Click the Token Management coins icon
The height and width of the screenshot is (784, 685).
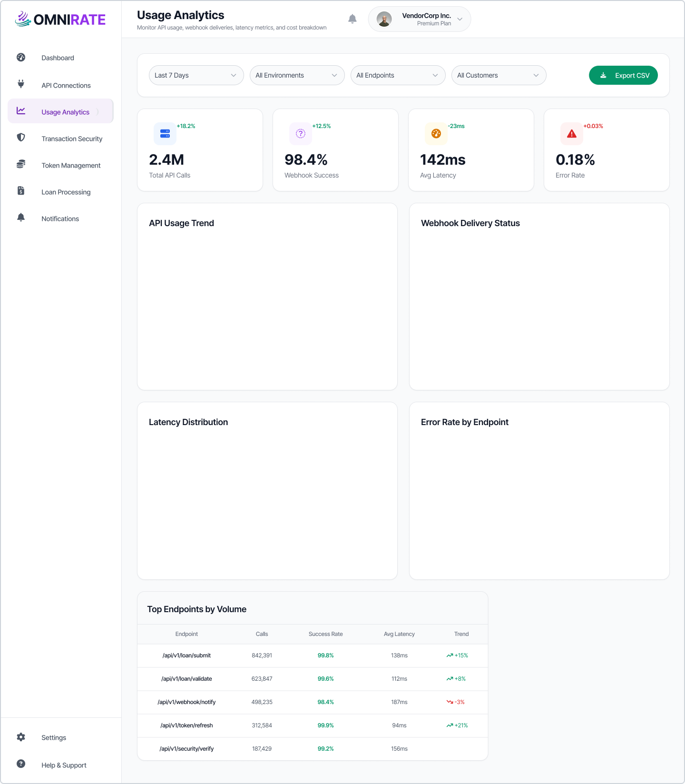(21, 164)
